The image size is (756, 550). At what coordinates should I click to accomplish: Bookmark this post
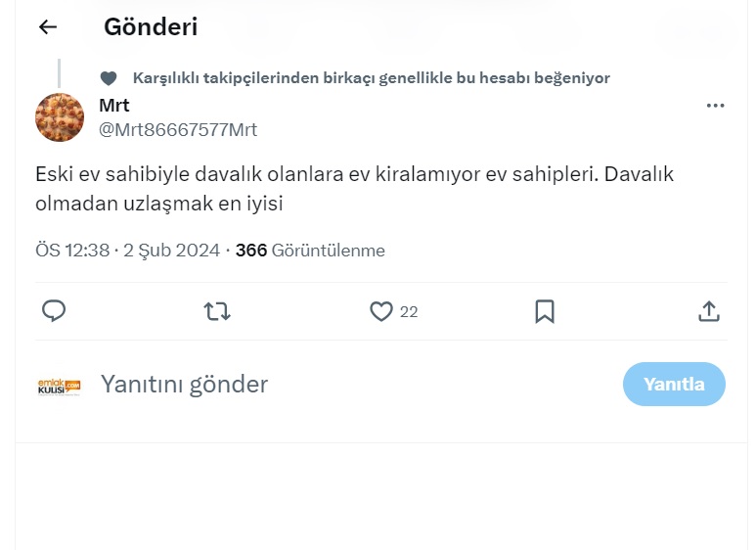point(545,311)
